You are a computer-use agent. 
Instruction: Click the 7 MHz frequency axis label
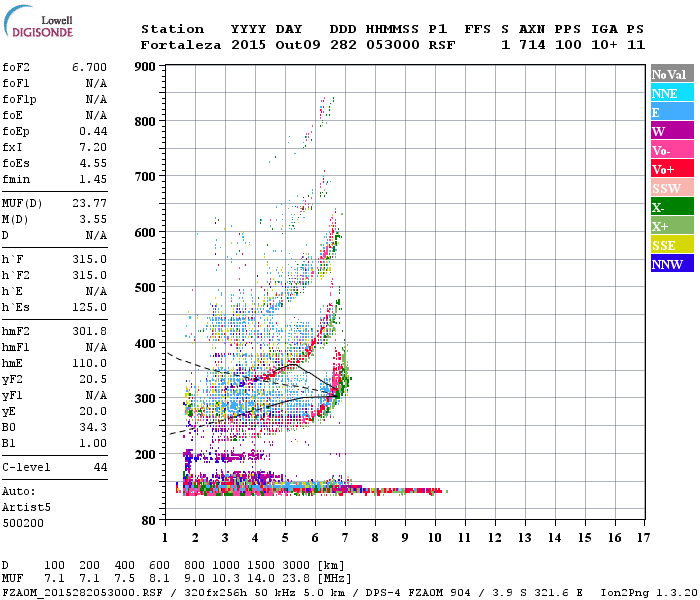[345, 538]
